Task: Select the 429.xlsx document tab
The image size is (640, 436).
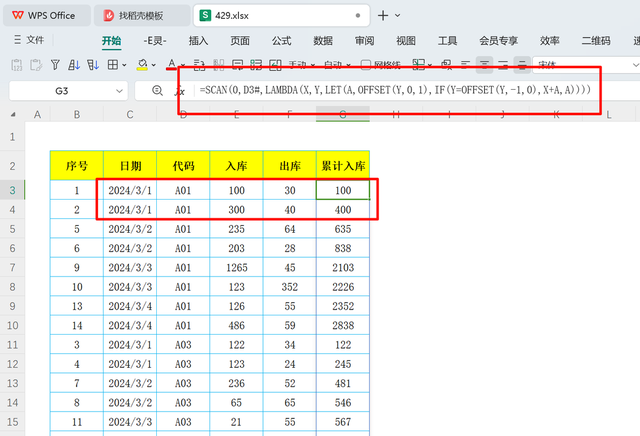Action: click(x=281, y=16)
